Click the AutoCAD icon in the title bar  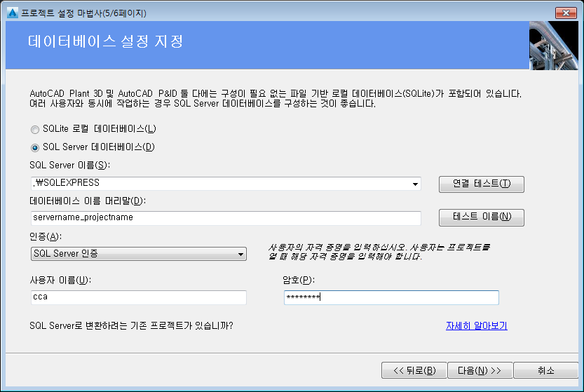click(x=13, y=13)
